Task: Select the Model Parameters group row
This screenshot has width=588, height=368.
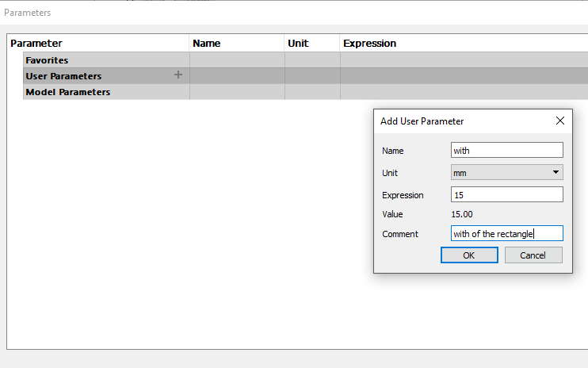Action: [306, 92]
